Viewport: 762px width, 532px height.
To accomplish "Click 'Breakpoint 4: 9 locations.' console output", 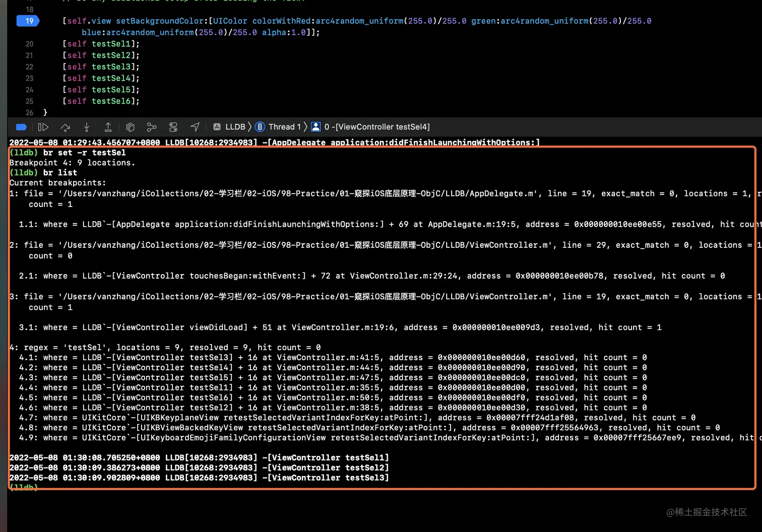I will (72, 163).
